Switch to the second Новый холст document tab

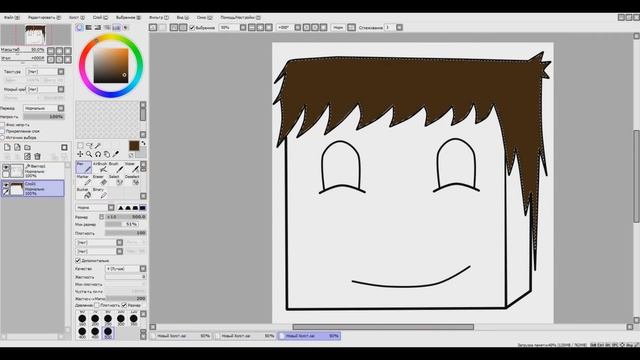click(245, 336)
